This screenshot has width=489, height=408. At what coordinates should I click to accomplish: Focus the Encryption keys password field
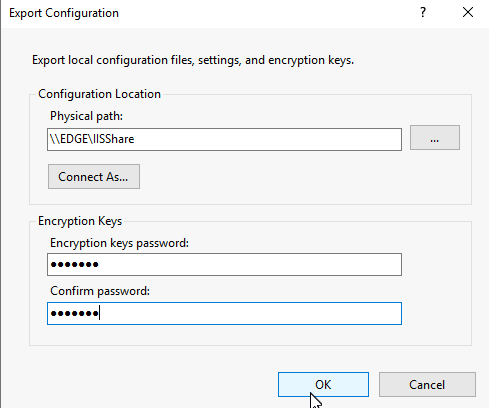pyautogui.click(x=224, y=264)
